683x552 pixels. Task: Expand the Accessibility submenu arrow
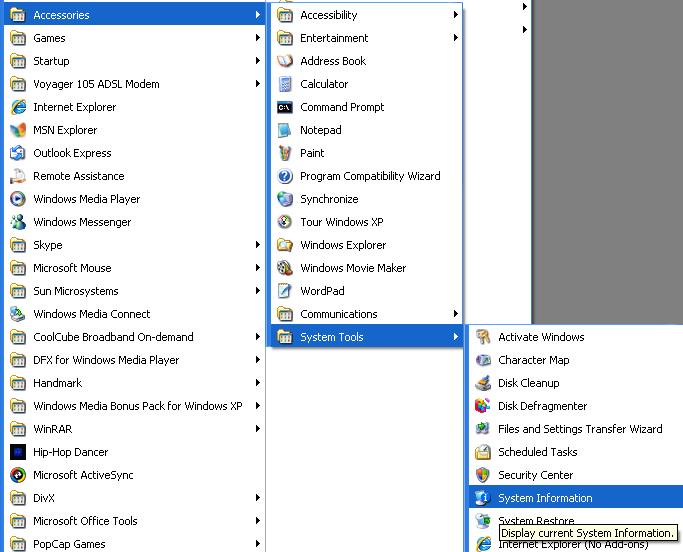[x=456, y=15]
